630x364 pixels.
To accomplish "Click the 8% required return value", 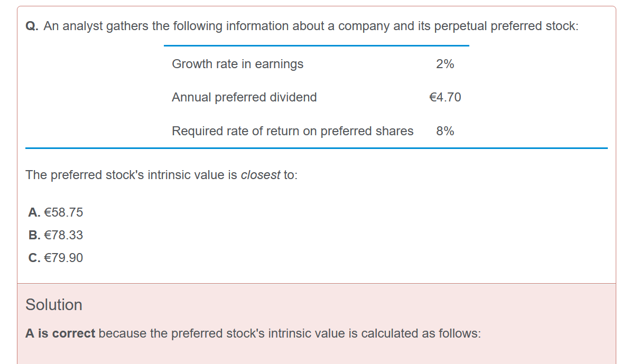I will coord(445,131).
